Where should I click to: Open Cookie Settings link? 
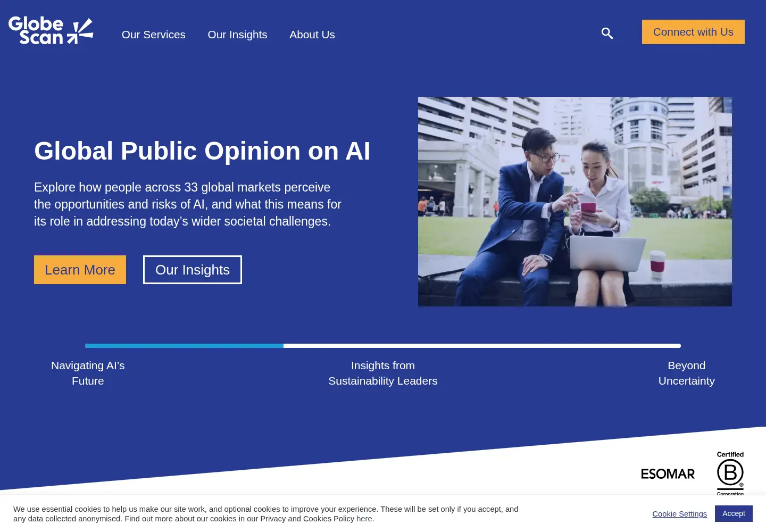point(679,514)
